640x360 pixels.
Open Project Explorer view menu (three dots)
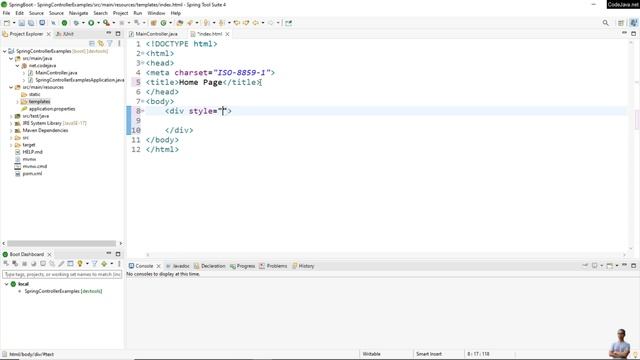119,43
